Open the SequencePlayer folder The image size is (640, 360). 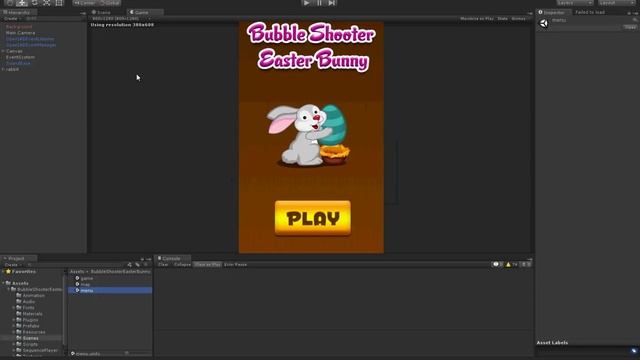[x=37, y=350]
